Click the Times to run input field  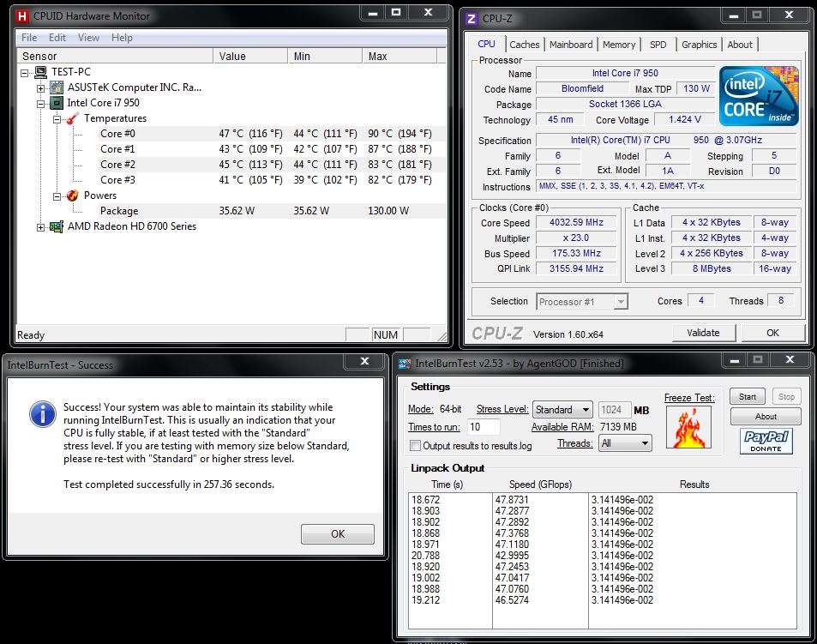point(484,427)
